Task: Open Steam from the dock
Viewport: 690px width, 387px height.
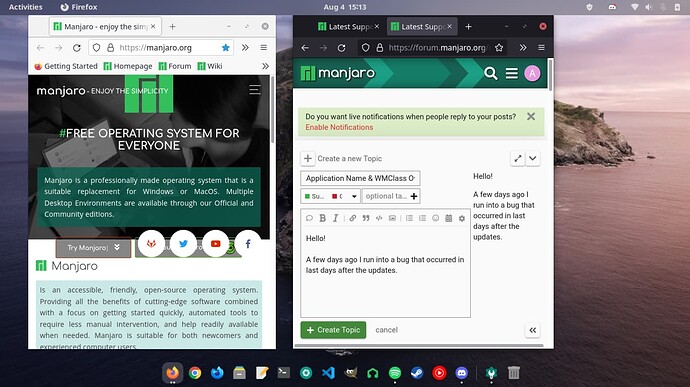Action: (417, 373)
